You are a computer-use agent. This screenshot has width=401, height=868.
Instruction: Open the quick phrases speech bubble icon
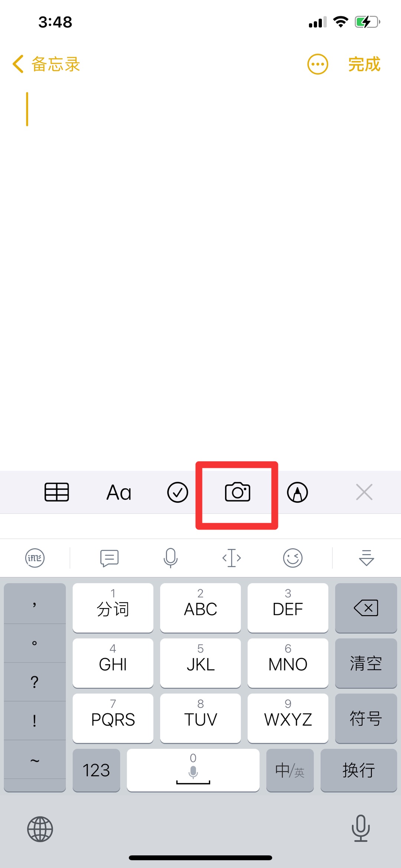110,558
